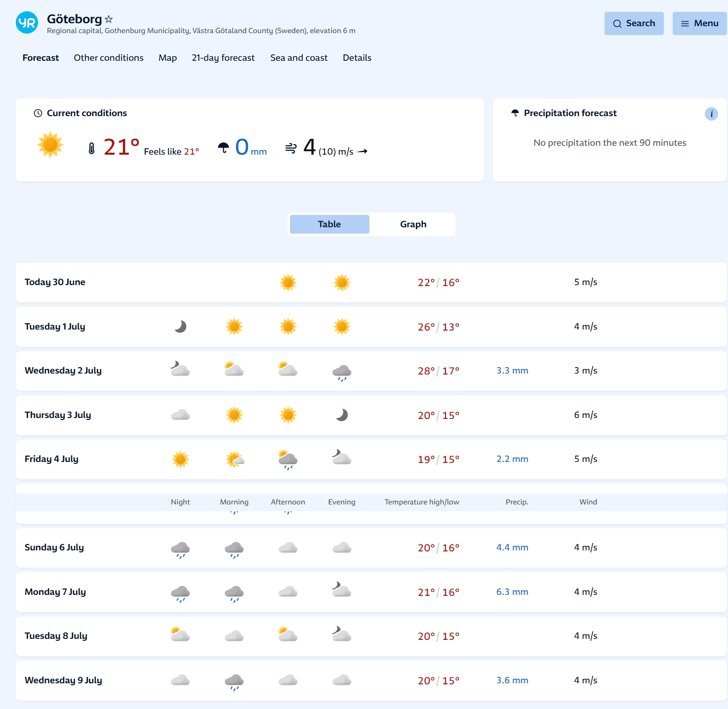The image size is (728, 709).
Task: Click 2.2 mm precipitation for Friday 4 July
Action: (x=512, y=459)
